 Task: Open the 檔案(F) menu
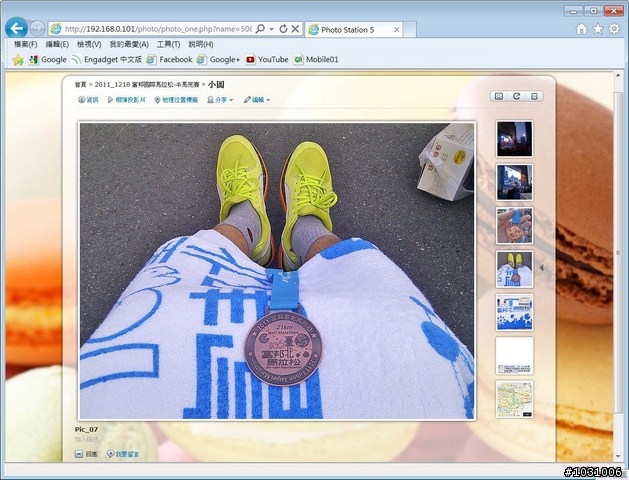tap(26, 45)
